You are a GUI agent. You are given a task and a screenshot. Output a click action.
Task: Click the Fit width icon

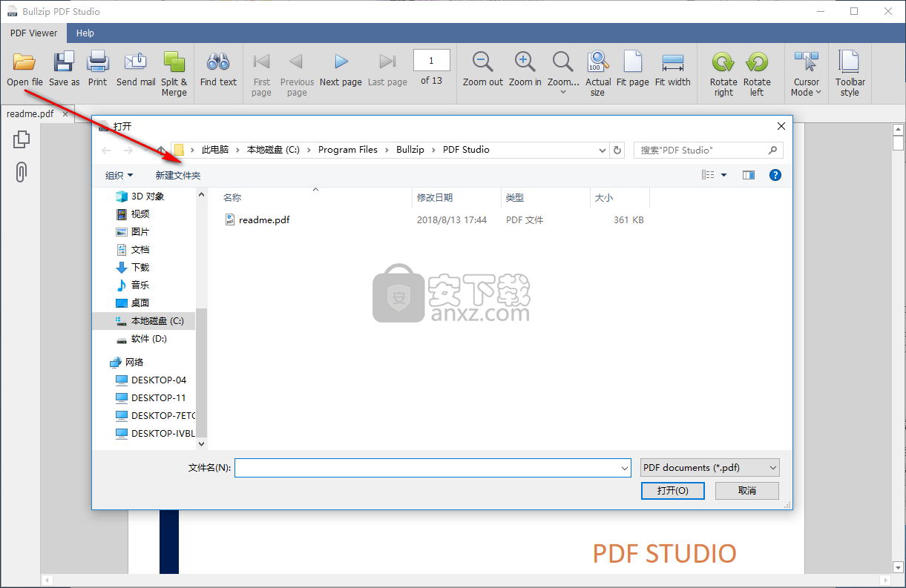(673, 62)
